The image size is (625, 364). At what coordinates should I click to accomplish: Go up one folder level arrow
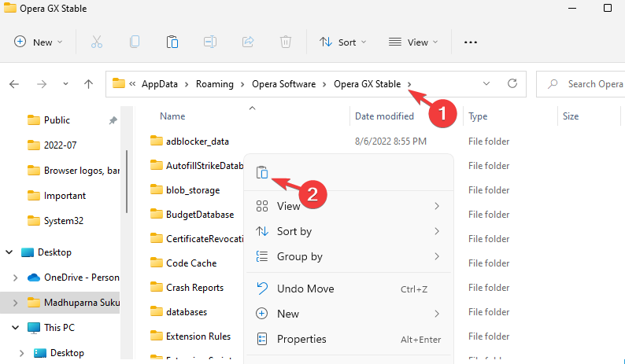point(88,84)
